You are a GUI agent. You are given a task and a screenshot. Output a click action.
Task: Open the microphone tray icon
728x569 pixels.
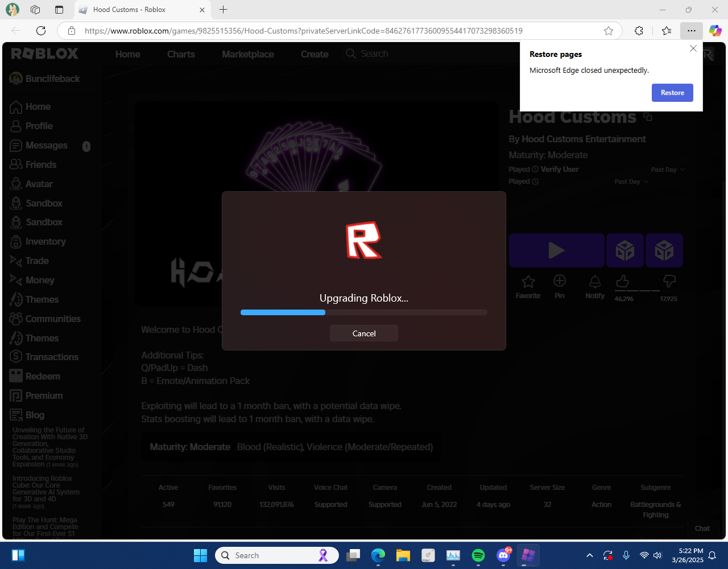(626, 555)
